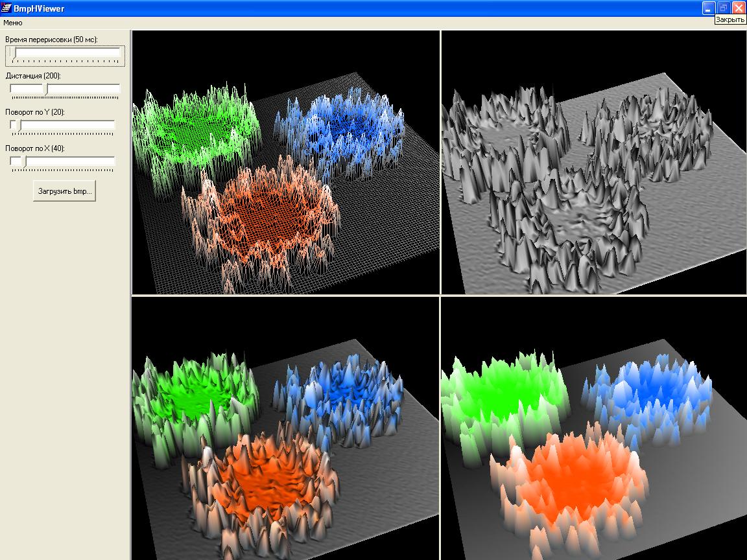Click the Время перерисовки (50 мс) label
The image size is (747, 560).
[x=51, y=40]
